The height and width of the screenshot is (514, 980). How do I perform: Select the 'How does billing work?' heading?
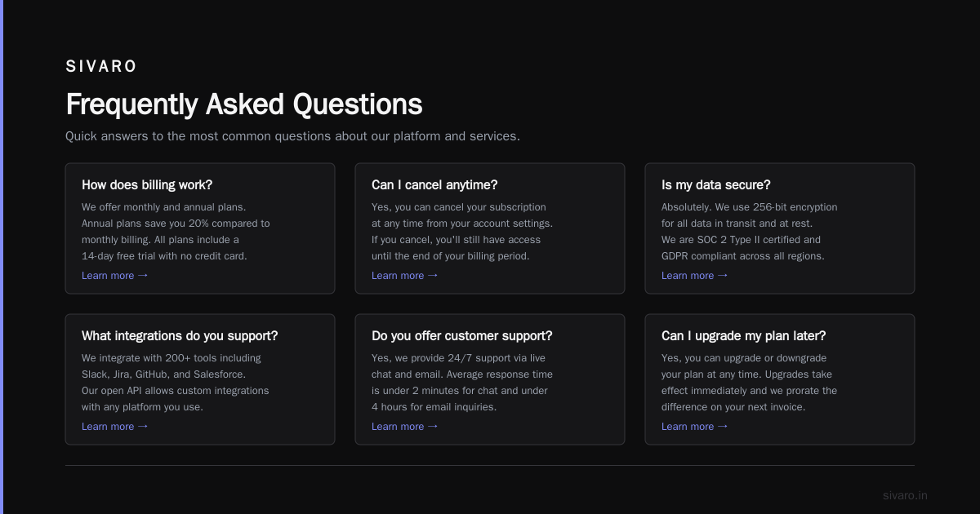[147, 185]
